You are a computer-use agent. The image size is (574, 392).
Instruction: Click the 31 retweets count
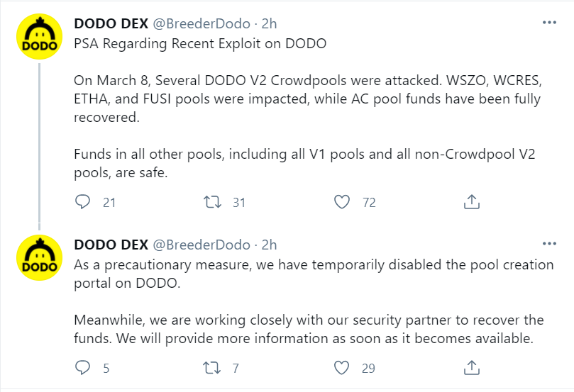pyautogui.click(x=238, y=203)
